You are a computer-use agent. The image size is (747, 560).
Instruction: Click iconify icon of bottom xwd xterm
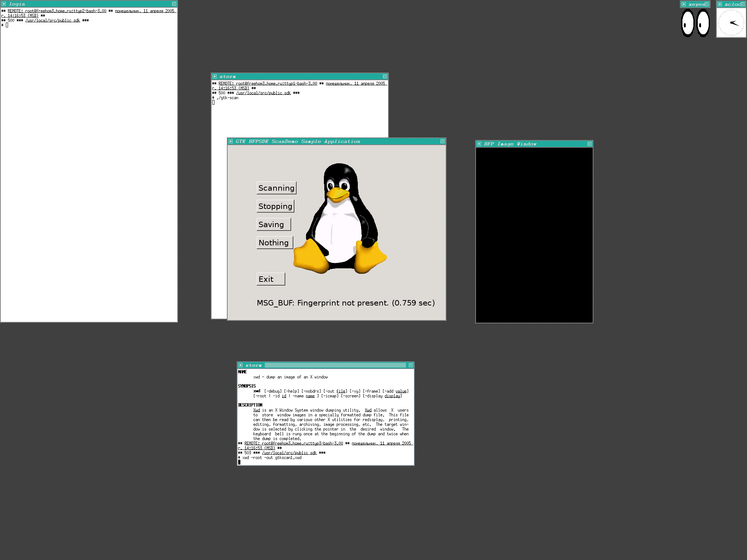coord(240,365)
